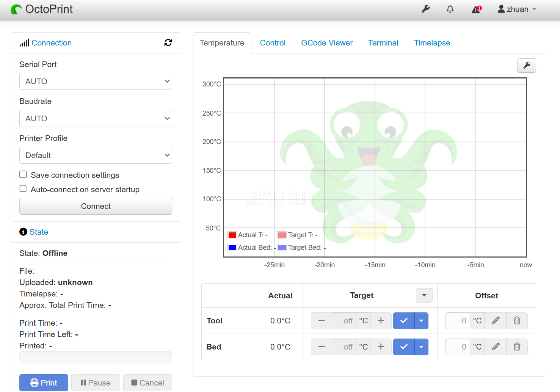Enable Save connection settings checkbox
The image size is (560, 392).
(x=23, y=174)
